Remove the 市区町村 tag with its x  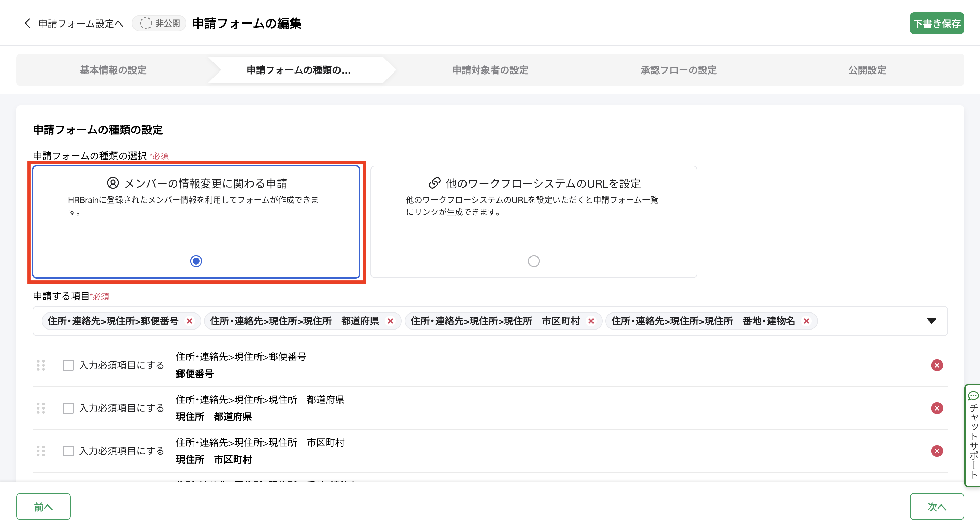point(591,321)
